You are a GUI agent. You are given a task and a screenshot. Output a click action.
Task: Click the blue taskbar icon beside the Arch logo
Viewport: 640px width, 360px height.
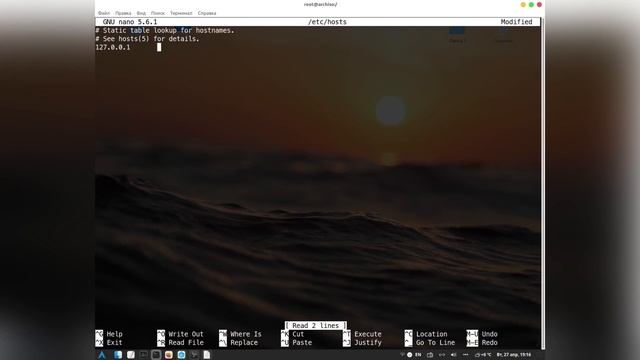click(x=118, y=355)
